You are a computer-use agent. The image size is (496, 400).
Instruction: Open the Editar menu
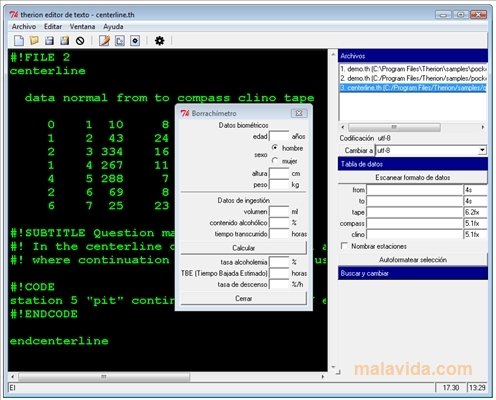tap(53, 26)
